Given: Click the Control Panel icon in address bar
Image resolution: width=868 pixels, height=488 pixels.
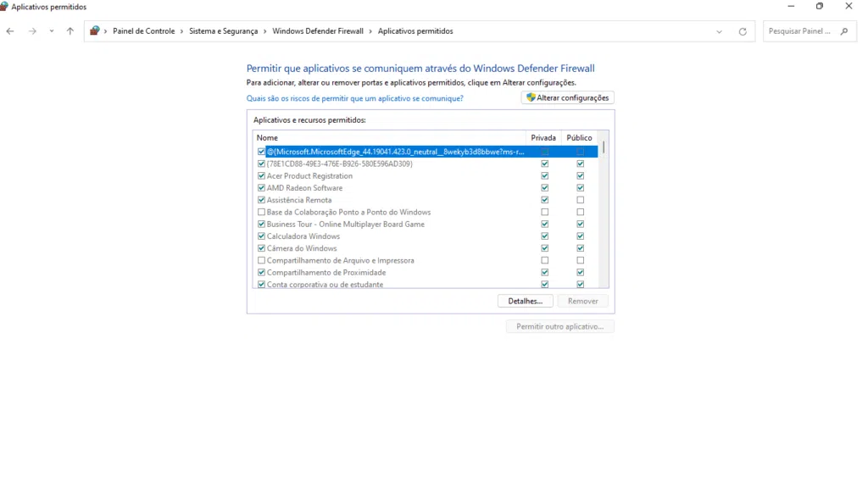Looking at the screenshot, I should point(95,31).
